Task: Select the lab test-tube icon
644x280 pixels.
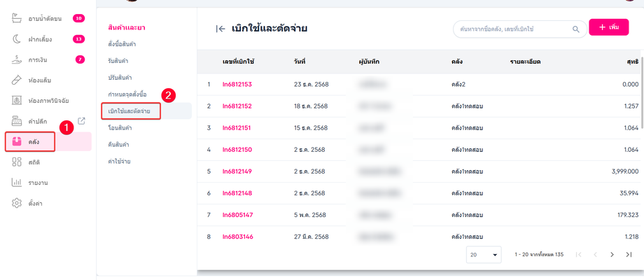Action: point(17,80)
